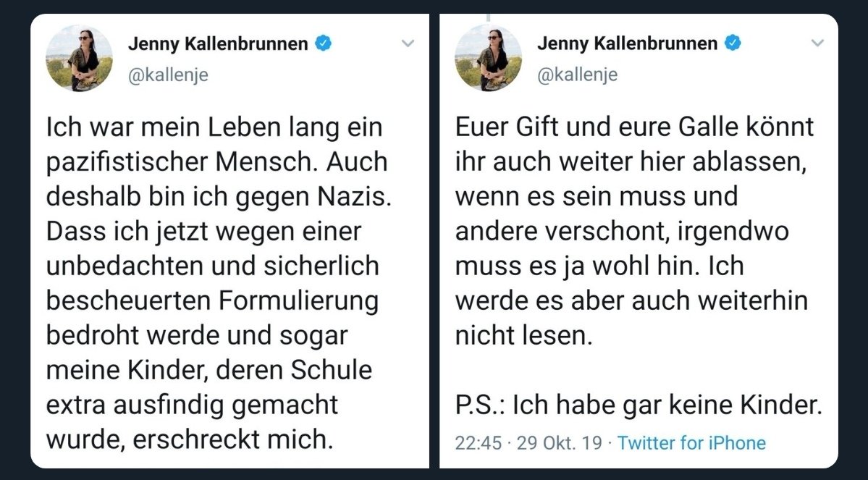This screenshot has height=480, width=868.
Task: Click the "P.S.: Ich habe gar keine Kinder." line
Action: coord(639,407)
